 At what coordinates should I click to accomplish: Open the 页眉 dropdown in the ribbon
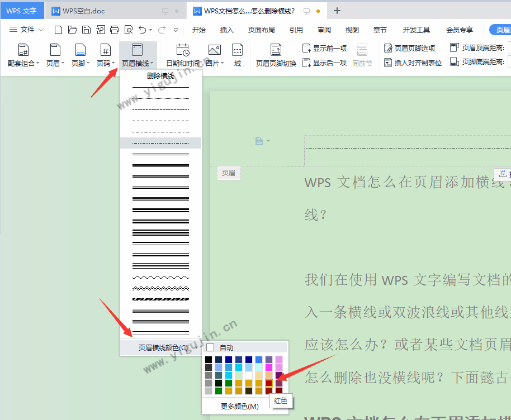(55, 55)
